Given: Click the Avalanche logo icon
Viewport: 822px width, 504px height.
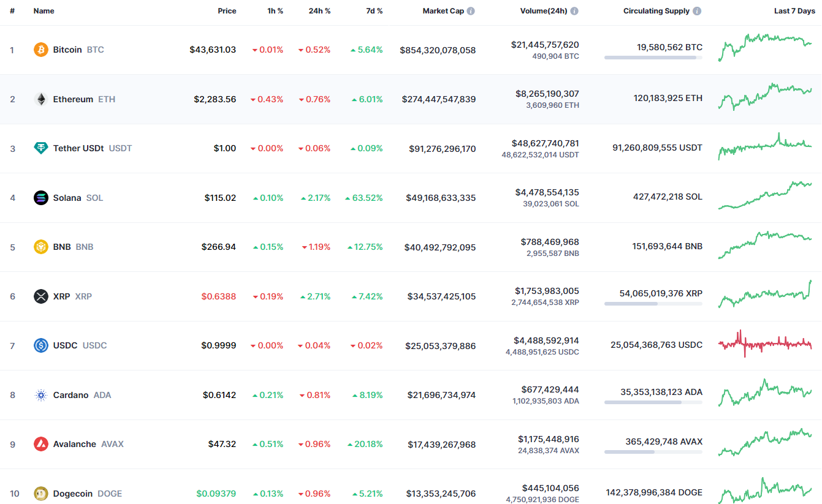Looking at the screenshot, I should pyautogui.click(x=40, y=444).
